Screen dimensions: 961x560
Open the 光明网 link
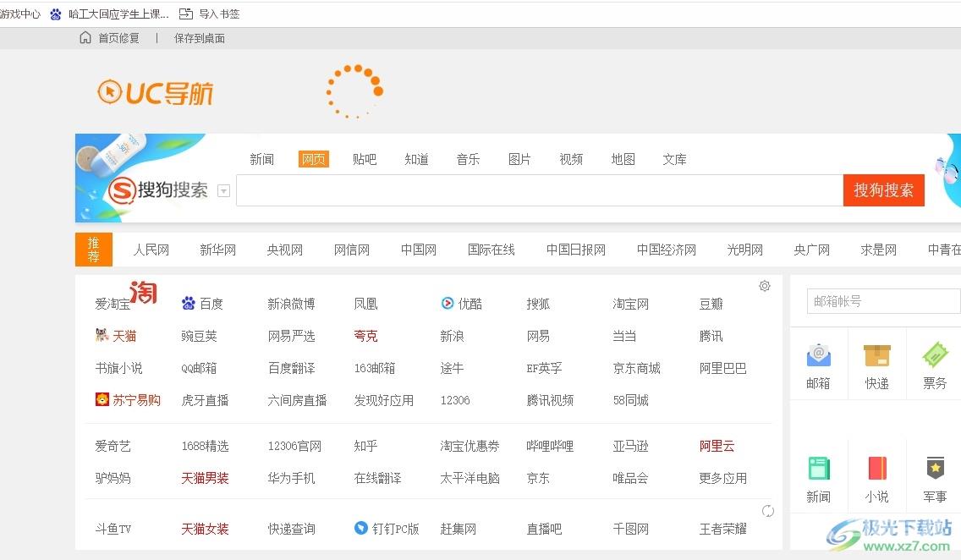click(x=745, y=250)
